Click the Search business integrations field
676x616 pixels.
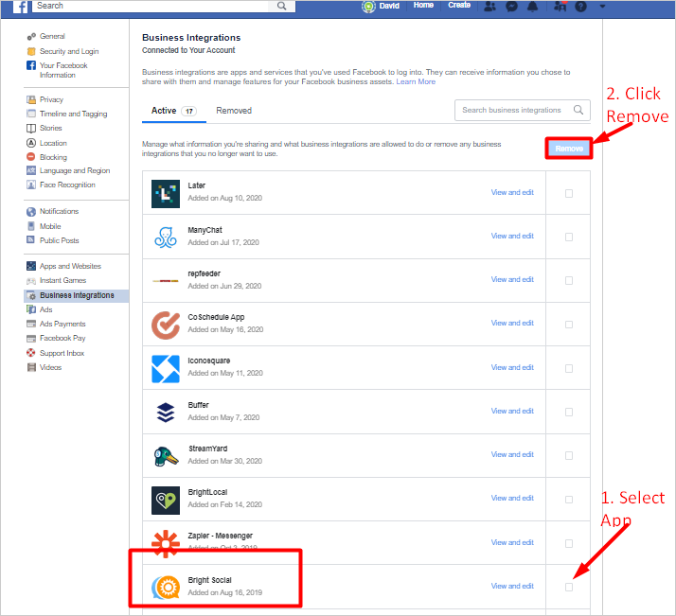click(512, 110)
